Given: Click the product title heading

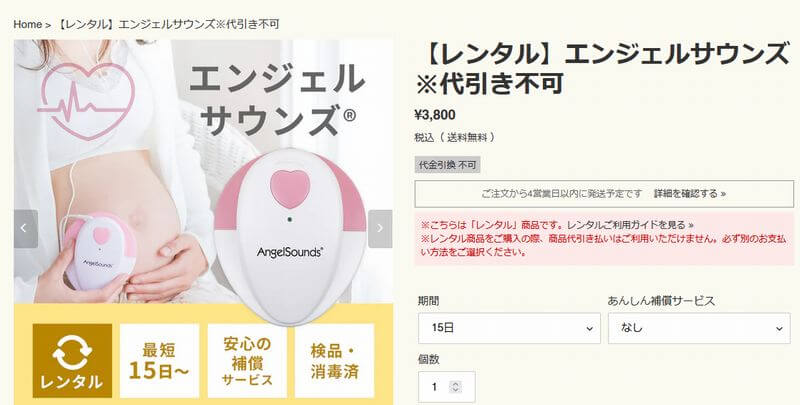Looking at the screenshot, I should [x=602, y=69].
